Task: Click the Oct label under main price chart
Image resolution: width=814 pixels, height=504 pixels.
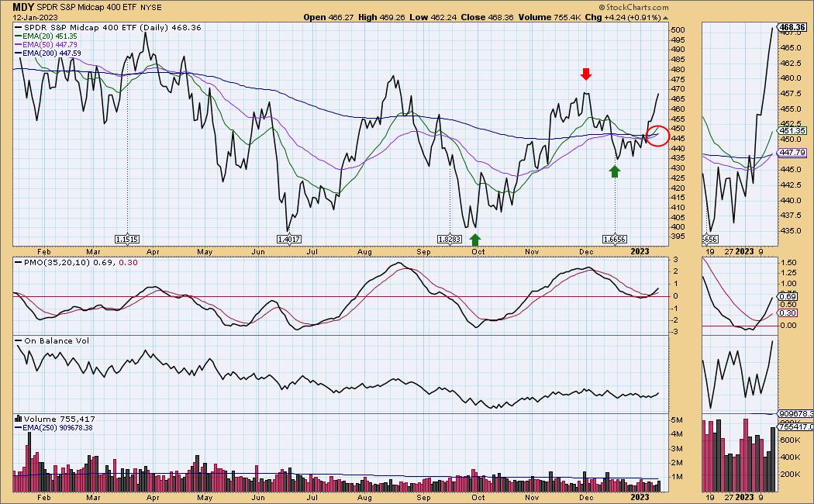Action: pyautogui.click(x=478, y=252)
